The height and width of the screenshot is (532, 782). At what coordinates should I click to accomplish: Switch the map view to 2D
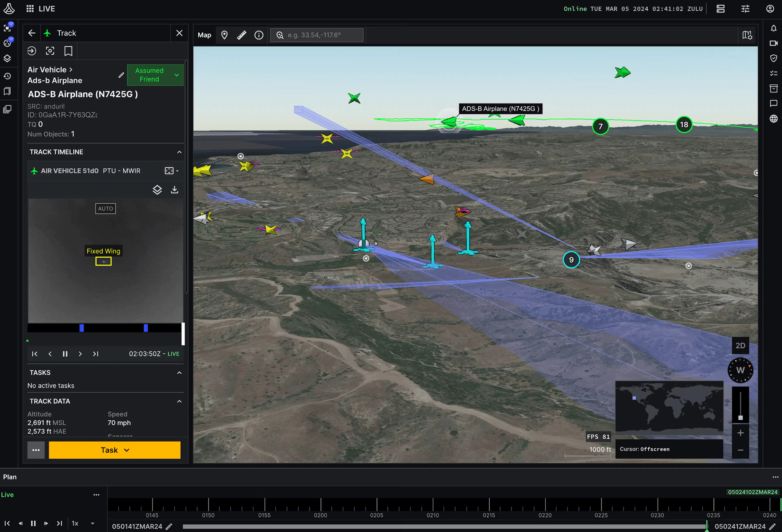coord(740,346)
